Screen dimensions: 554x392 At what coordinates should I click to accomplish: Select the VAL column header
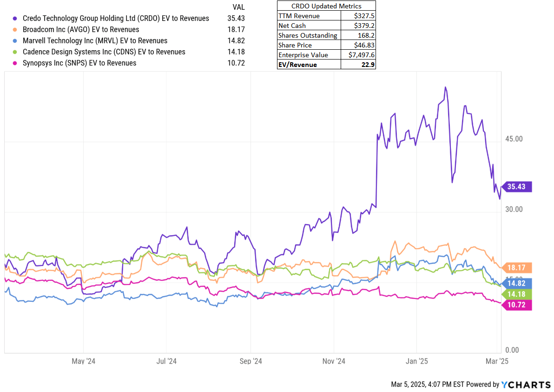click(238, 7)
